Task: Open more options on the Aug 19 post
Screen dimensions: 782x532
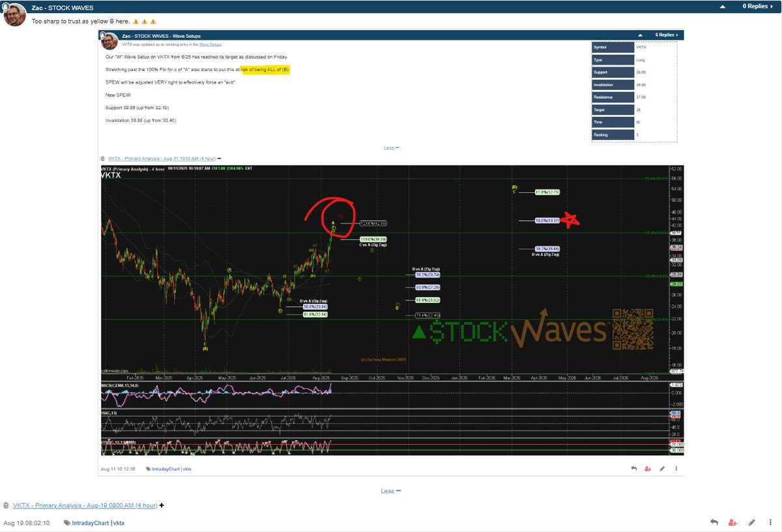Action: 770,522
